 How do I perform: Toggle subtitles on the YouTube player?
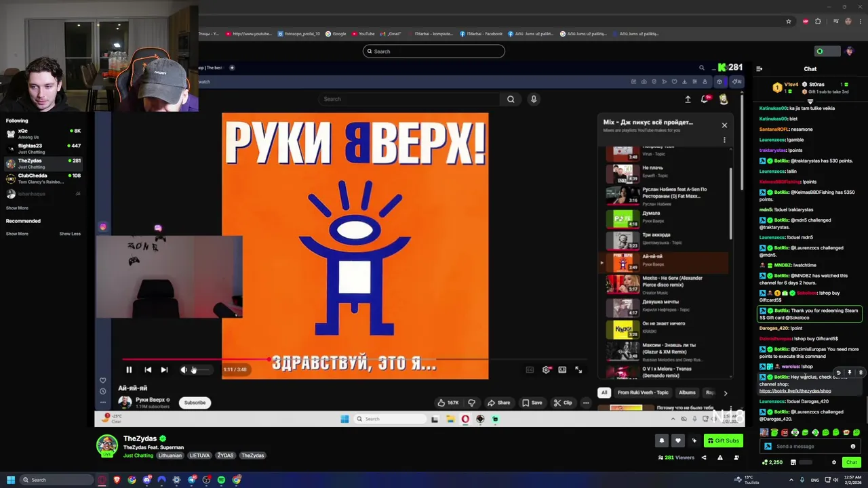click(x=530, y=369)
